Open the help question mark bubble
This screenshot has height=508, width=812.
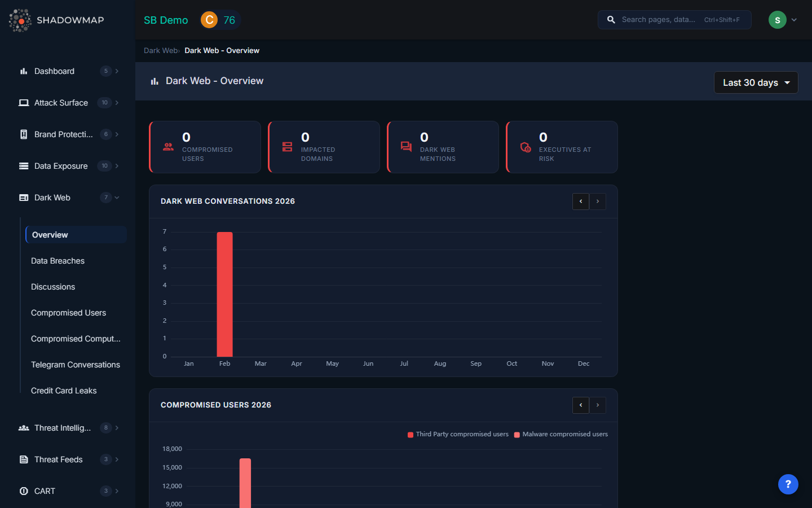[788, 484]
